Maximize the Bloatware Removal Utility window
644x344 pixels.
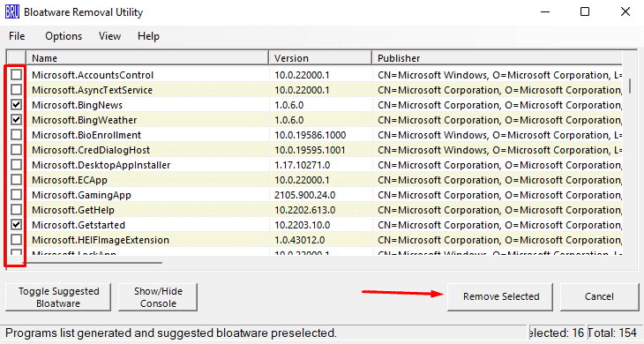click(585, 11)
